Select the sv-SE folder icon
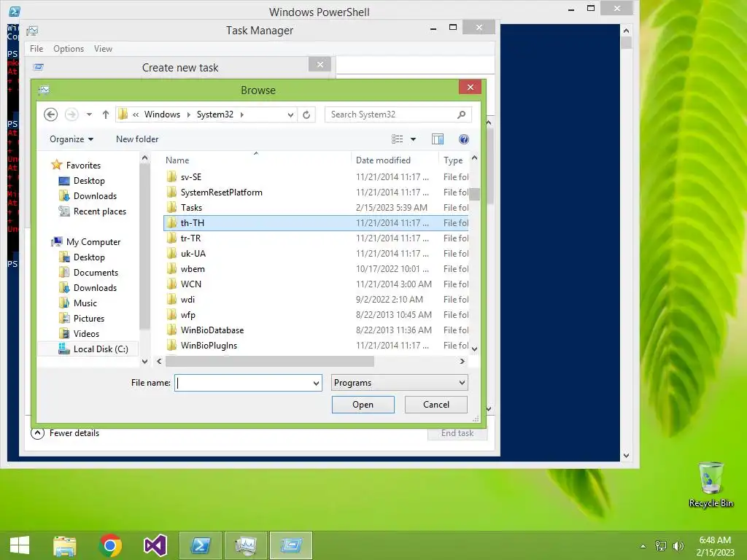Viewport: 747px width, 560px height. coord(172,176)
